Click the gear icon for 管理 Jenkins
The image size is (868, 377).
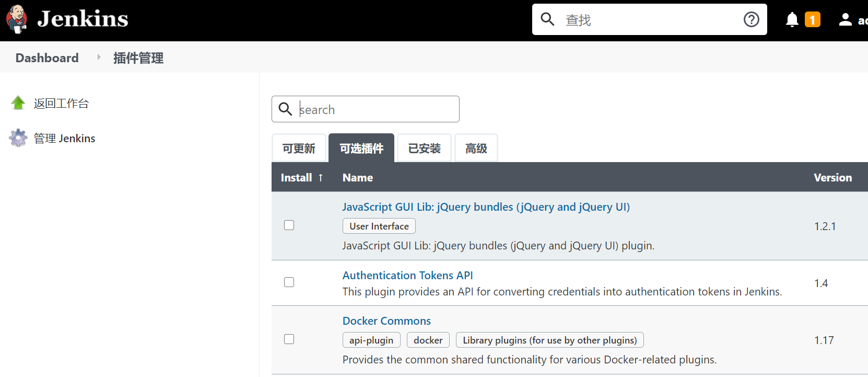coord(18,138)
